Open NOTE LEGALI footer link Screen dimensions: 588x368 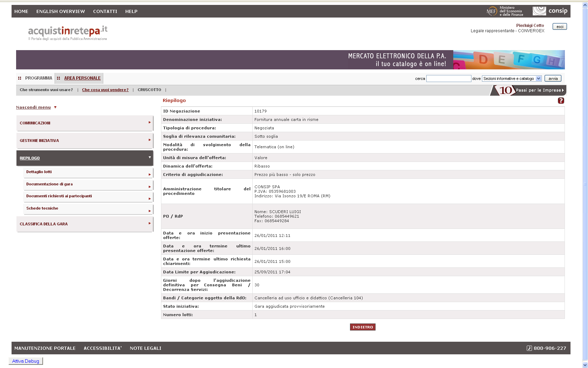click(146, 348)
